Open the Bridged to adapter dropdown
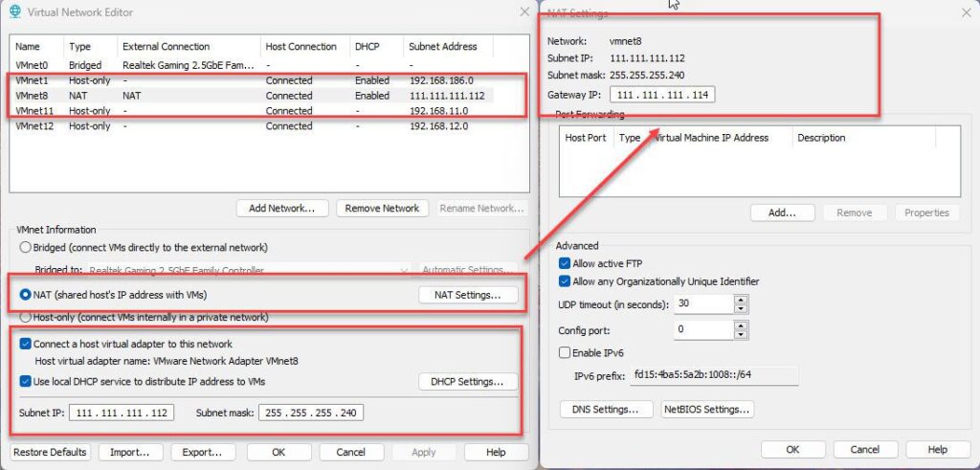 coord(405,271)
